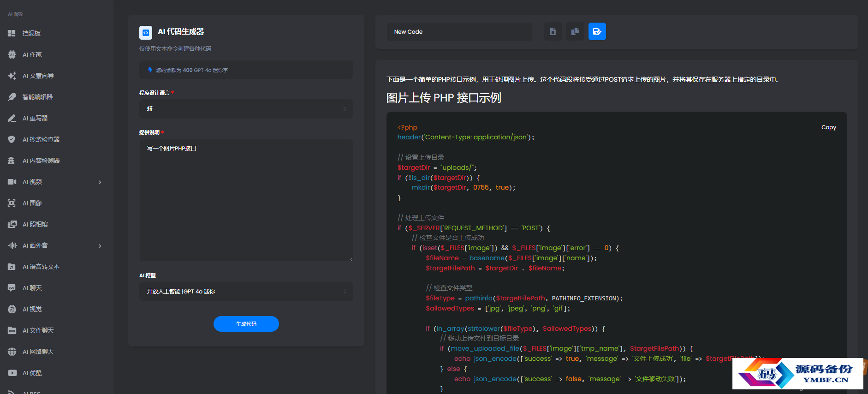Viewport: 868px width, 394px height.
Task: Open the AI 模型 dropdown
Action: pyautogui.click(x=246, y=292)
